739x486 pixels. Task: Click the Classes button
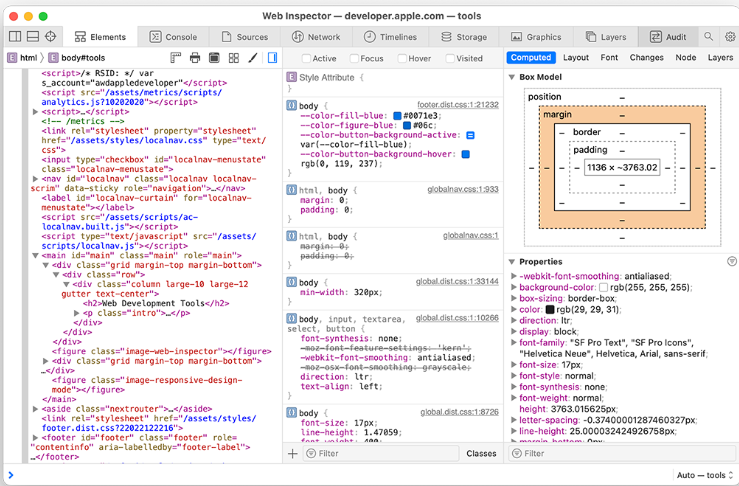point(481,453)
